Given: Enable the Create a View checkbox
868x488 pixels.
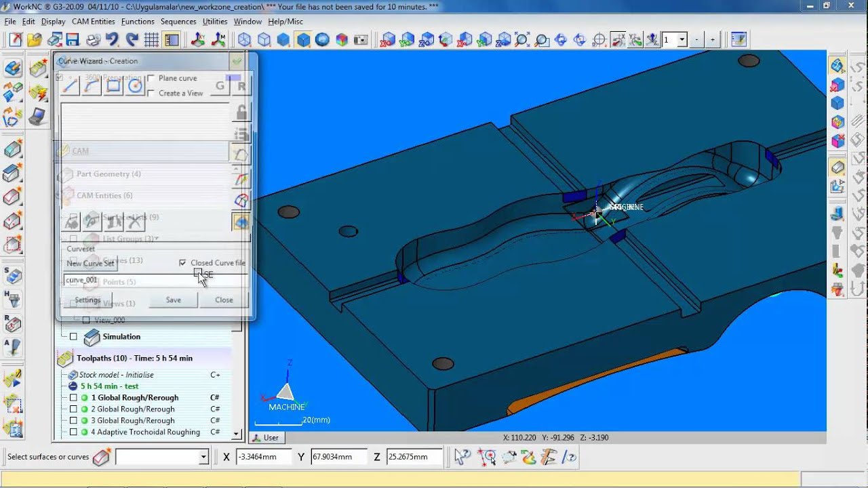Looking at the screenshot, I should click(x=151, y=93).
